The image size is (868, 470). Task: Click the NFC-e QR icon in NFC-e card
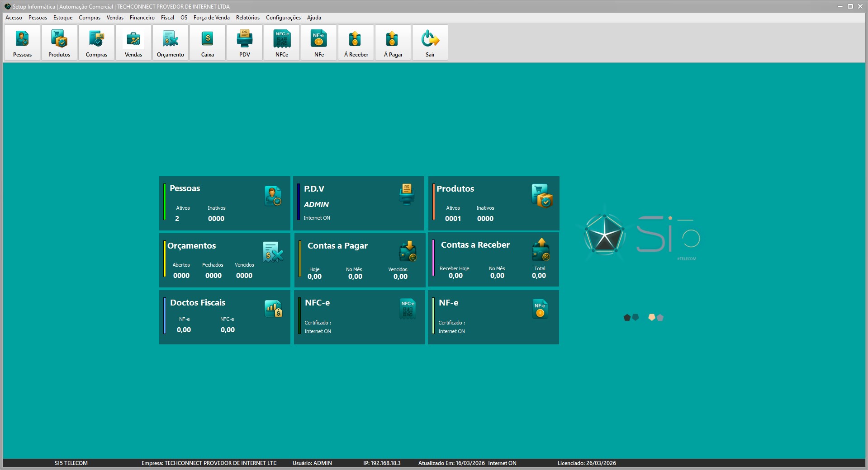click(x=408, y=309)
